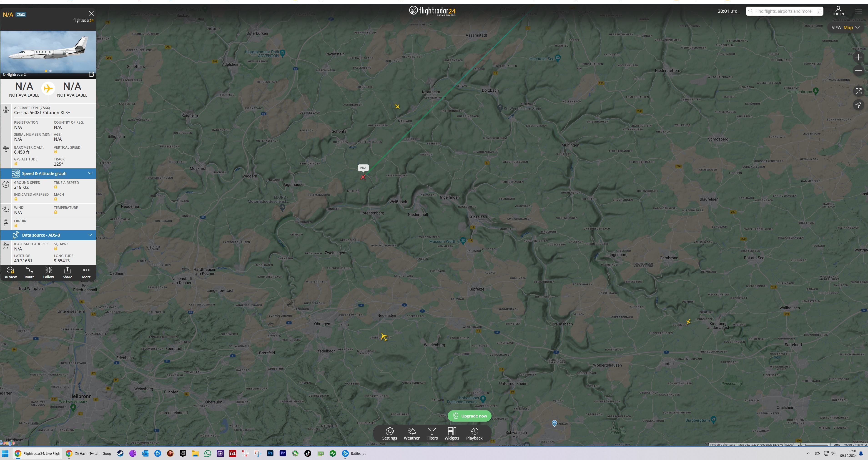Click the Route icon in flight panel

tap(29, 272)
